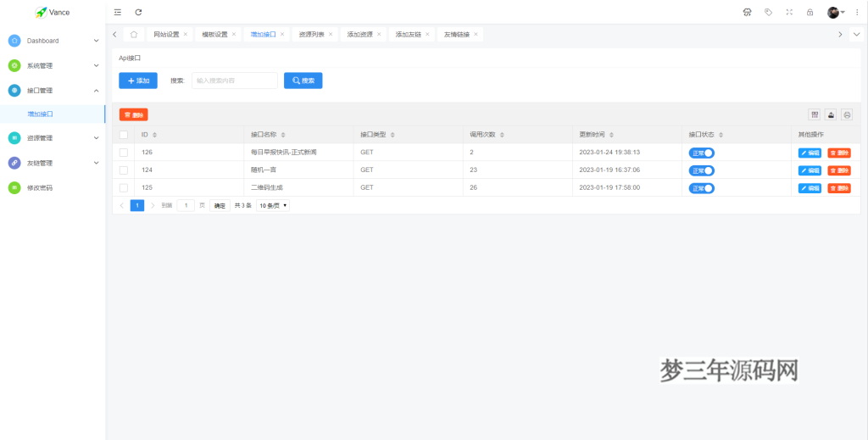Screen dimensions: 868x440
Task: Click the blue 添加 button
Action: [x=138, y=81]
